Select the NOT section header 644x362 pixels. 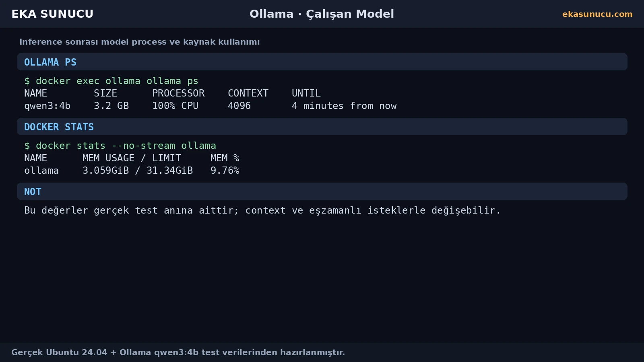[322, 191]
